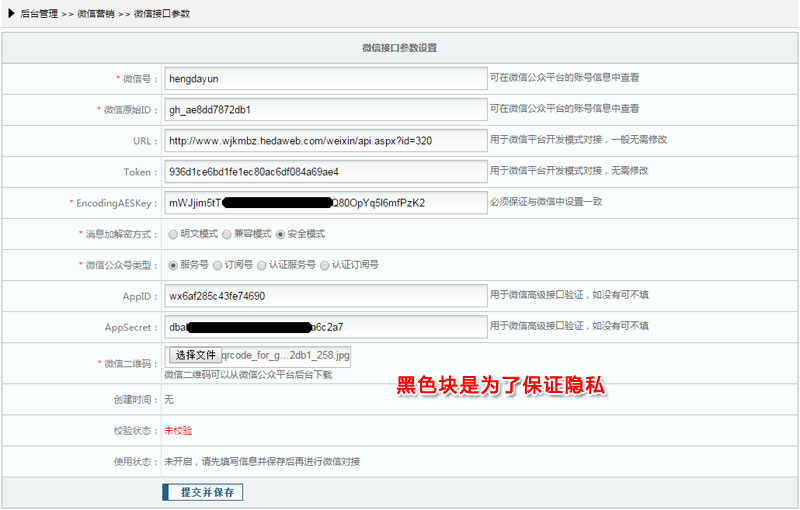The width and height of the screenshot is (800, 510).
Task: Click the EncodingAESKey input box
Action: (x=325, y=203)
